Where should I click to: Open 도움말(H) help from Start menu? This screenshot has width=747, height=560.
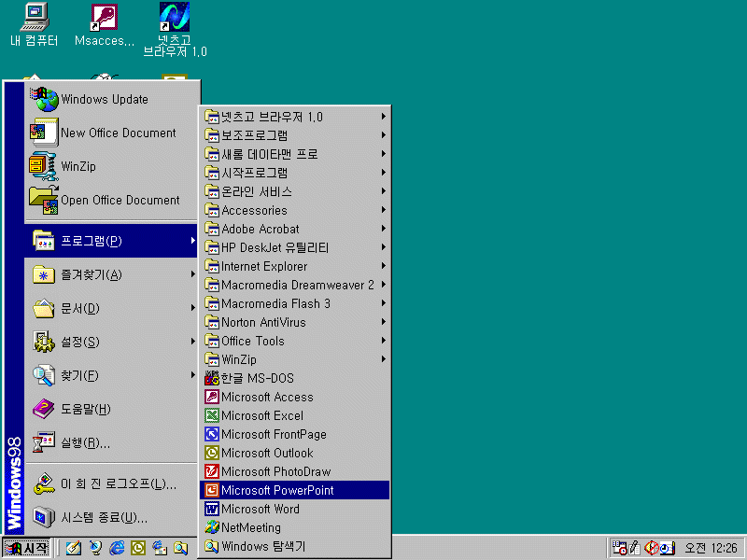pos(110,409)
